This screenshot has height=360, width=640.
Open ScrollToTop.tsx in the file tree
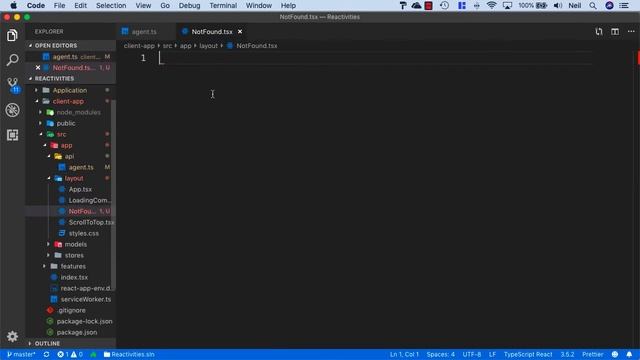point(91,222)
